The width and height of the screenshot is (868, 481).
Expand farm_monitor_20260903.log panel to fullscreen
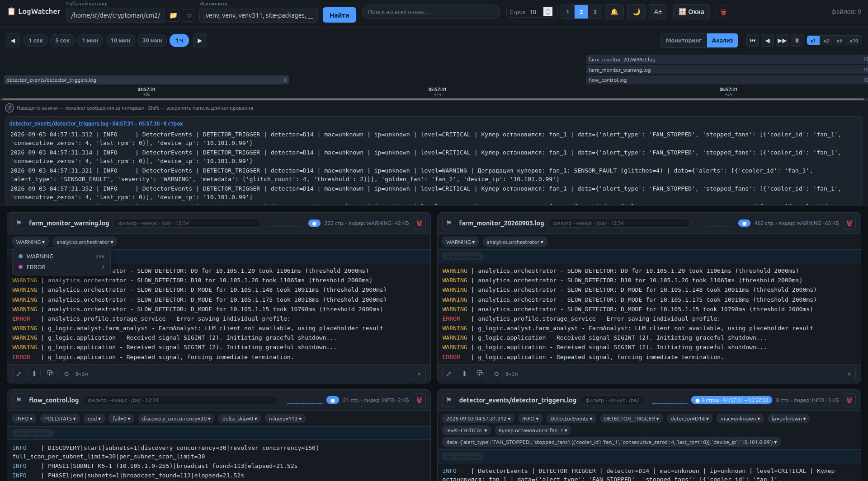pos(448,374)
